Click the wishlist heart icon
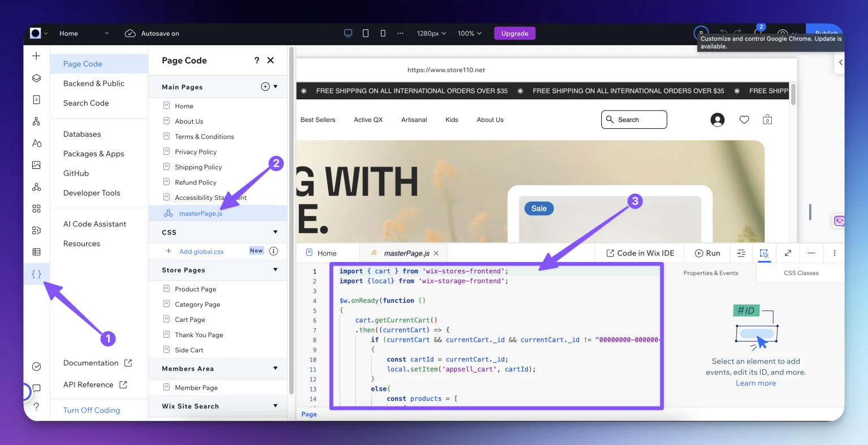The image size is (868, 445). pos(744,120)
